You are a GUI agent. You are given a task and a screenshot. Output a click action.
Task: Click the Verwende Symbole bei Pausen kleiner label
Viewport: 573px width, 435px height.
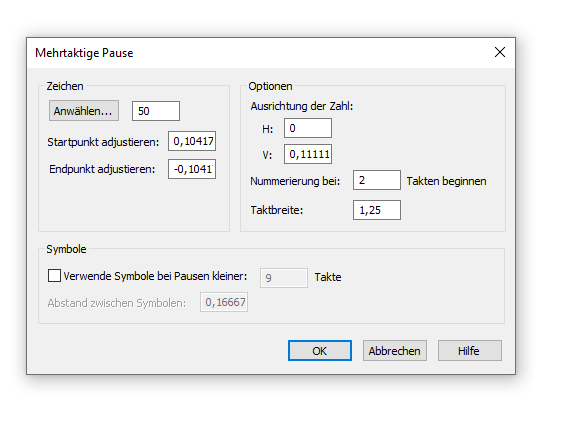[155, 276]
